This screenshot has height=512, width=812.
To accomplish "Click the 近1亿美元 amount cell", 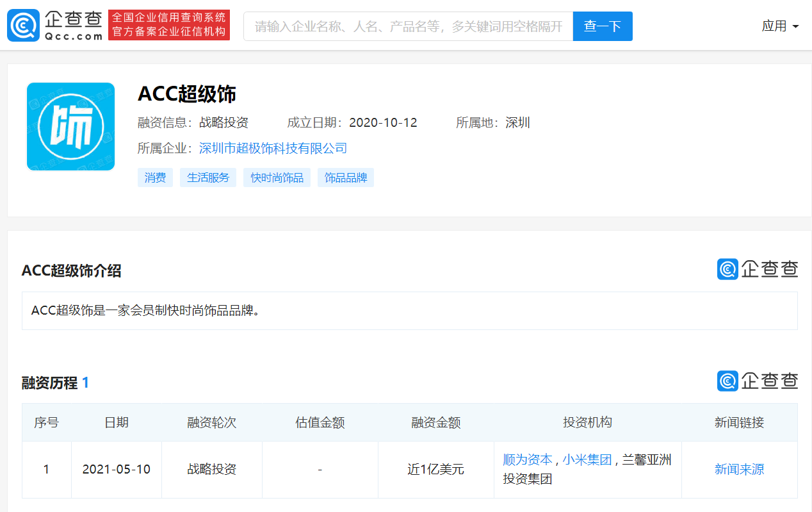I will pyautogui.click(x=436, y=469).
